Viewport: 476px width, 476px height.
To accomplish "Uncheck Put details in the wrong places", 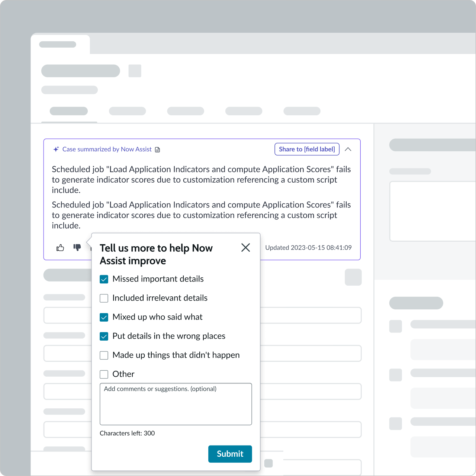I will 104,336.
